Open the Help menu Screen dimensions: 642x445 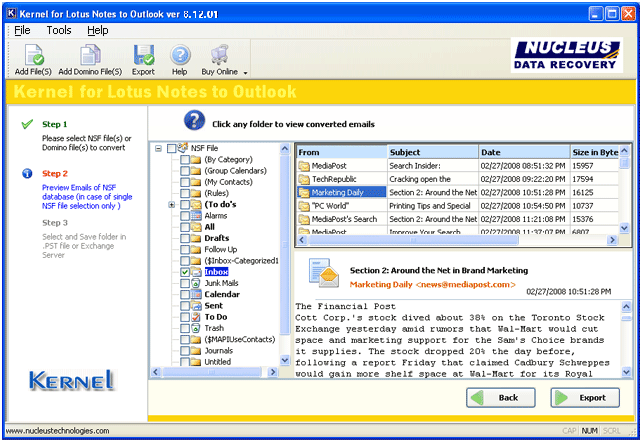coord(97,30)
